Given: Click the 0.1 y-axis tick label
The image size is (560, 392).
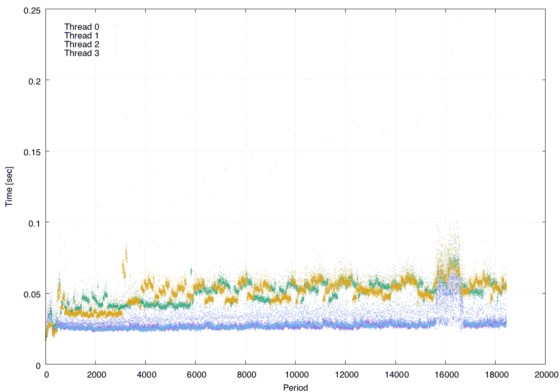Looking at the screenshot, I should point(34,222).
